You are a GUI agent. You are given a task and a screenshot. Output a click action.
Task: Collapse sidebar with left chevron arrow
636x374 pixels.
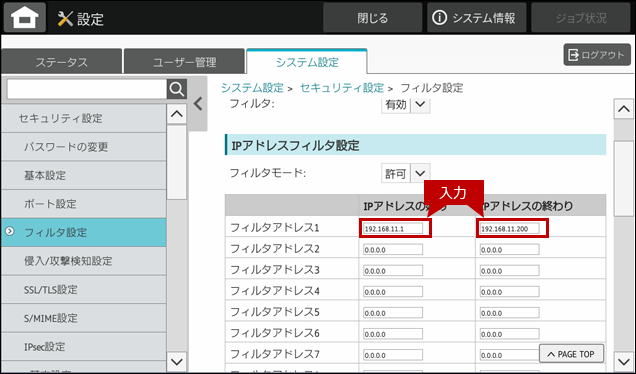198,104
